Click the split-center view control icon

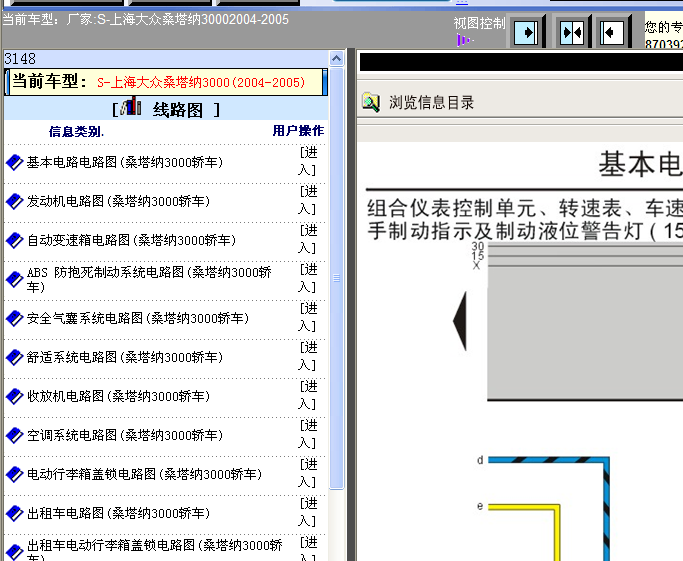tap(572, 32)
